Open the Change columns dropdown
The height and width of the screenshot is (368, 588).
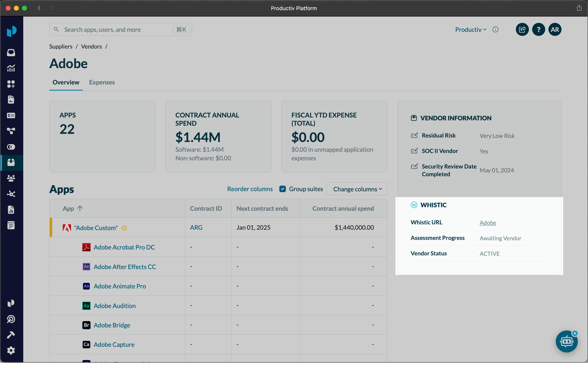tap(357, 189)
